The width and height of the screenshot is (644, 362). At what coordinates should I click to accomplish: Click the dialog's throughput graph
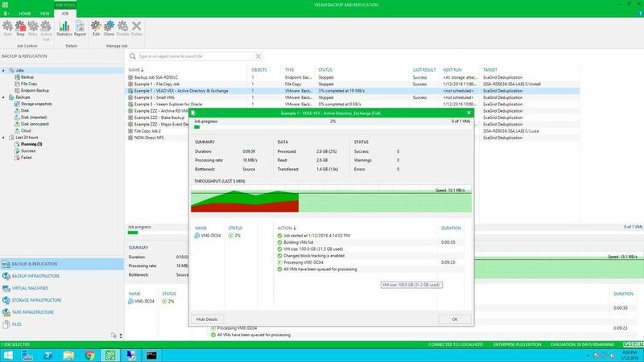pyautogui.click(x=331, y=199)
